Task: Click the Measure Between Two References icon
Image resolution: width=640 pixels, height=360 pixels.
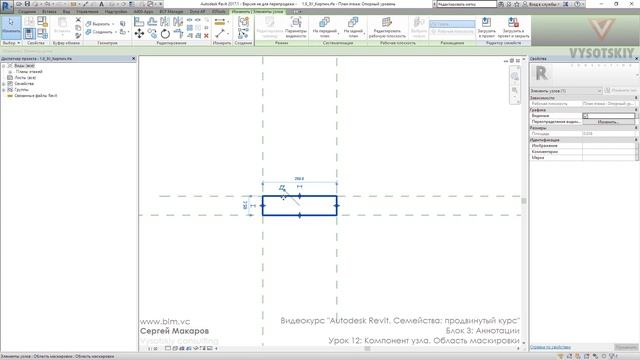Action: click(220, 33)
